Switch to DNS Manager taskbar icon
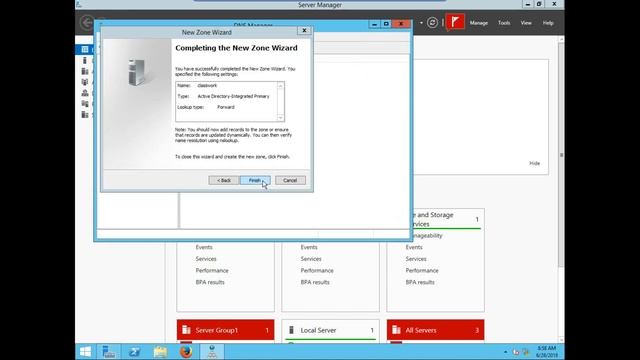The image size is (640, 360). (212, 352)
